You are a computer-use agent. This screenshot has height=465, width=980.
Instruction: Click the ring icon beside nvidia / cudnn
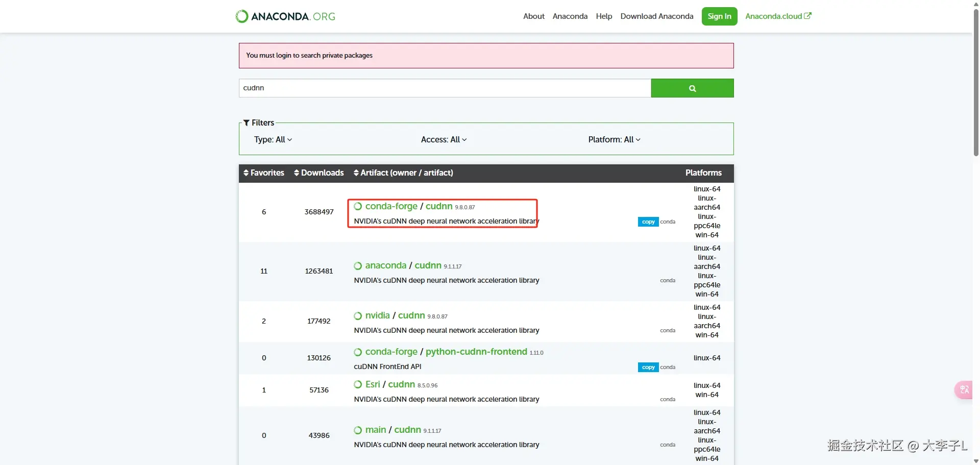[x=358, y=315]
